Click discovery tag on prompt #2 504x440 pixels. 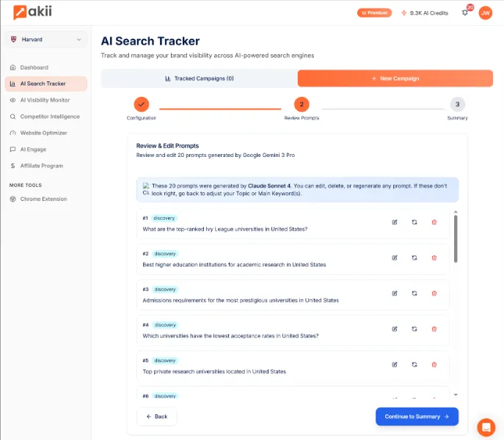165,254
